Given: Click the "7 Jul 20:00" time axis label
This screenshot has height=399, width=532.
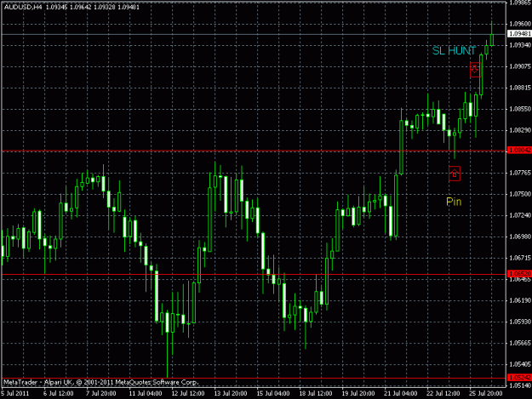Looking at the screenshot, I should 100,393.
